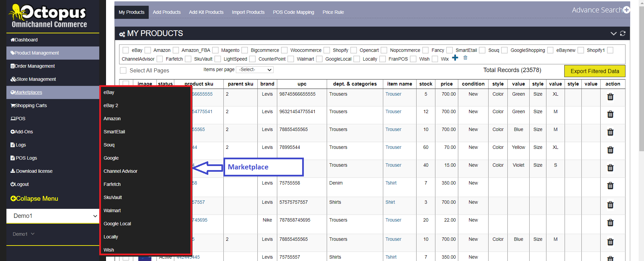The image size is (644, 261).
Task: Refresh the My Products panel
Action: click(623, 33)
